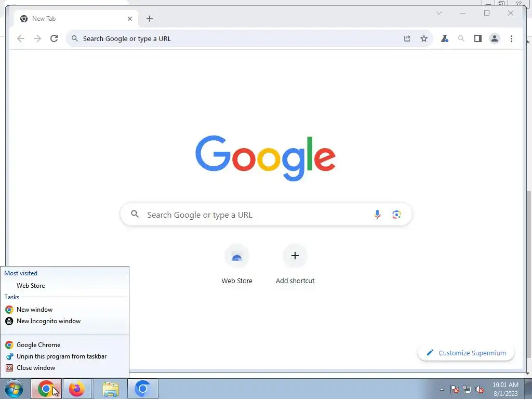This screenshot has width=532, height=399.
Task: Click the browser back arrow
Action: click(21, 38)
